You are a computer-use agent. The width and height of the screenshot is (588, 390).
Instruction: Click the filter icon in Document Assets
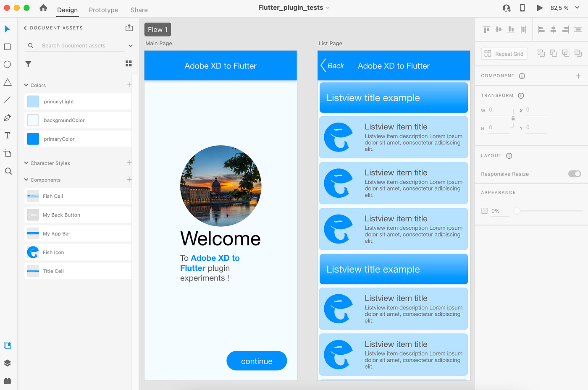coord(28,64)
